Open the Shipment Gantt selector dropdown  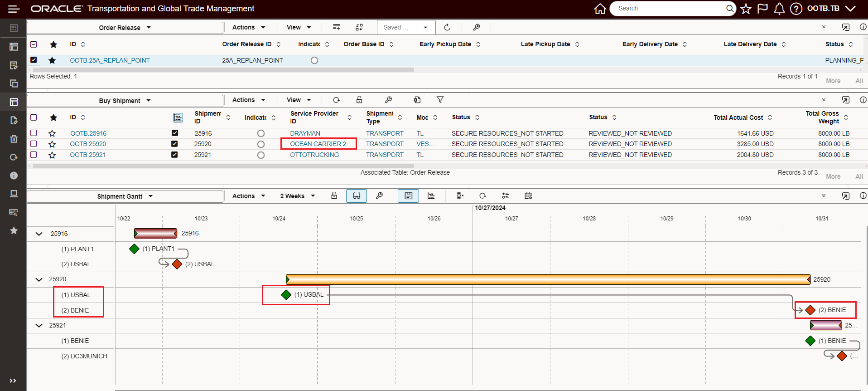[125, 196]
